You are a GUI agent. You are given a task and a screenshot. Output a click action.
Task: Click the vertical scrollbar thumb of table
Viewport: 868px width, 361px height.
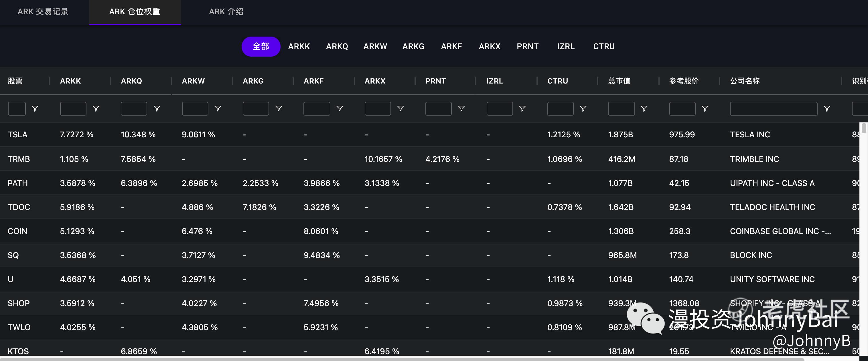pyautogui.click(x=863, y=129)
